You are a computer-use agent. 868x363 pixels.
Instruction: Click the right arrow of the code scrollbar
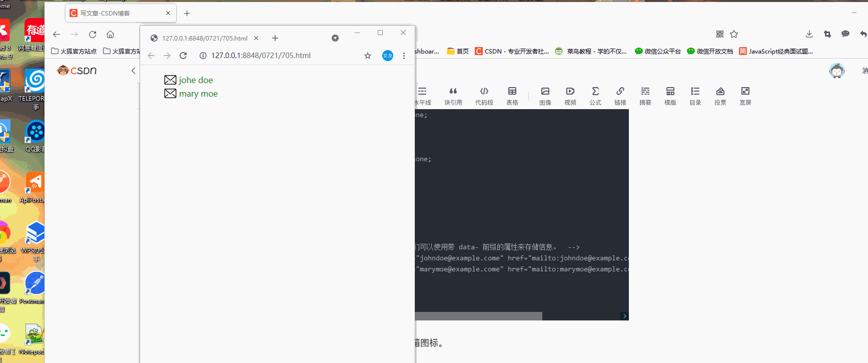pos(624,316)
